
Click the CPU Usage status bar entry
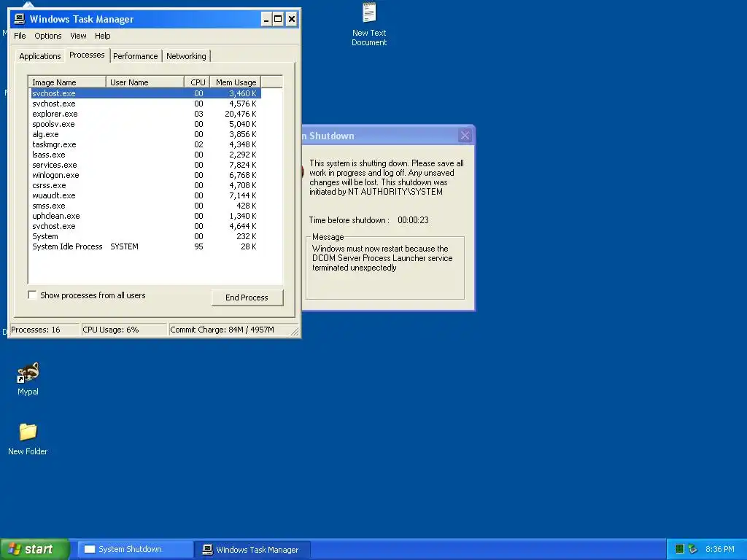point(124,330)
